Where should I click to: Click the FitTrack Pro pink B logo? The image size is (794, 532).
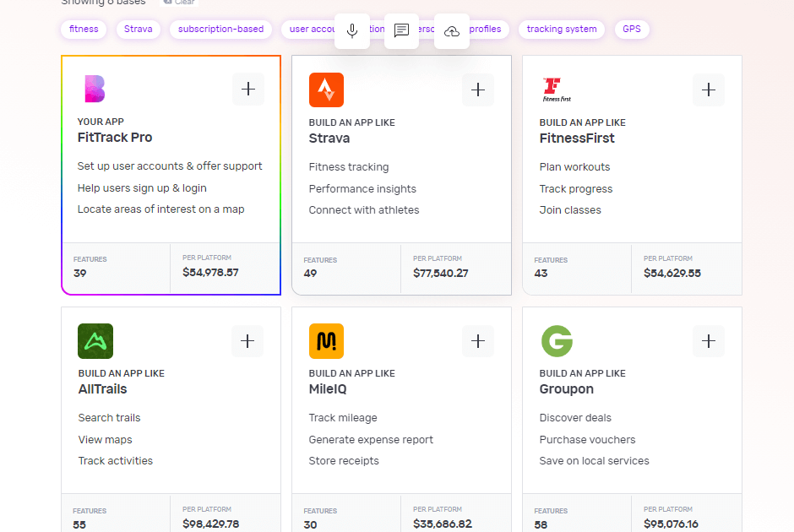click(95, 89)
